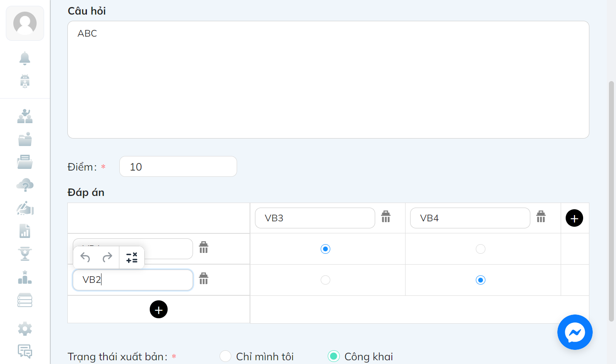Select VB4 for the VB2 row
This screenshot has height=364, width=616.
pyautogui.click(x=480, y=280)
